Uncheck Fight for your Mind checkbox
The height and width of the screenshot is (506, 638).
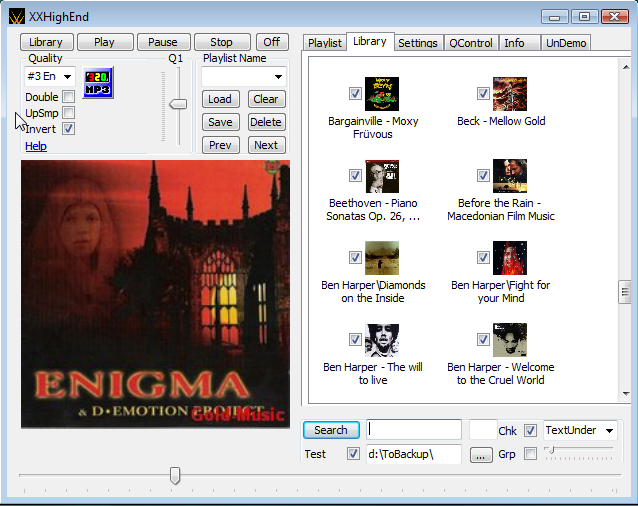point(483,257)
